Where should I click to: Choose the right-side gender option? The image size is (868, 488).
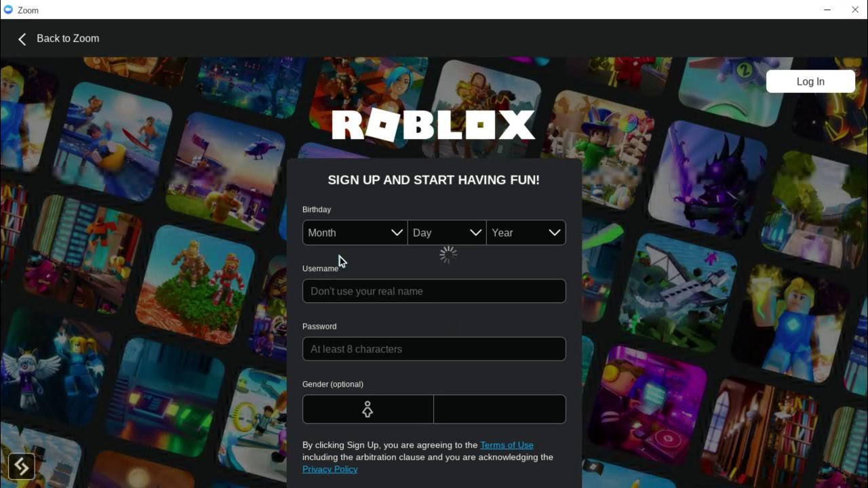(x=500, y=409)
